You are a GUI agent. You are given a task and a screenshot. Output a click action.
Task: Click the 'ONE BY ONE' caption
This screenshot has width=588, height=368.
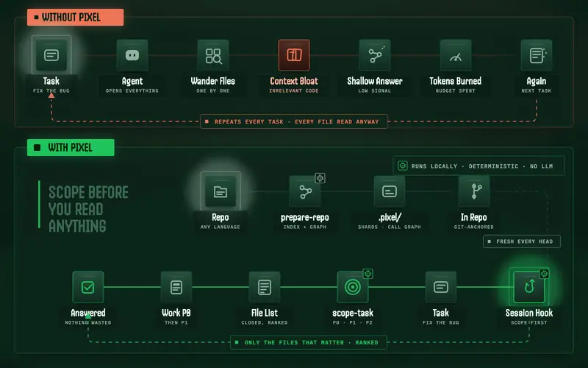[x=213, y=91]
